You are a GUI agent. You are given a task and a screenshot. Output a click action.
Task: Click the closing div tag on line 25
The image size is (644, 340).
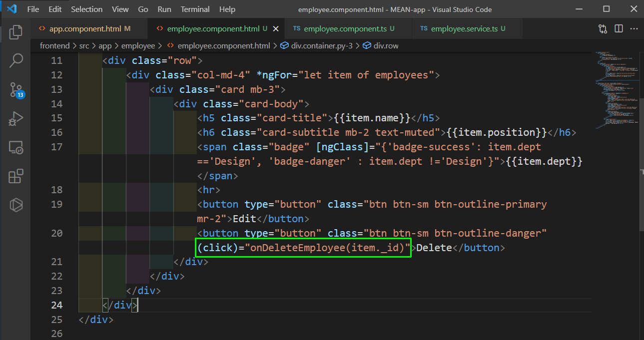(96, 319)
